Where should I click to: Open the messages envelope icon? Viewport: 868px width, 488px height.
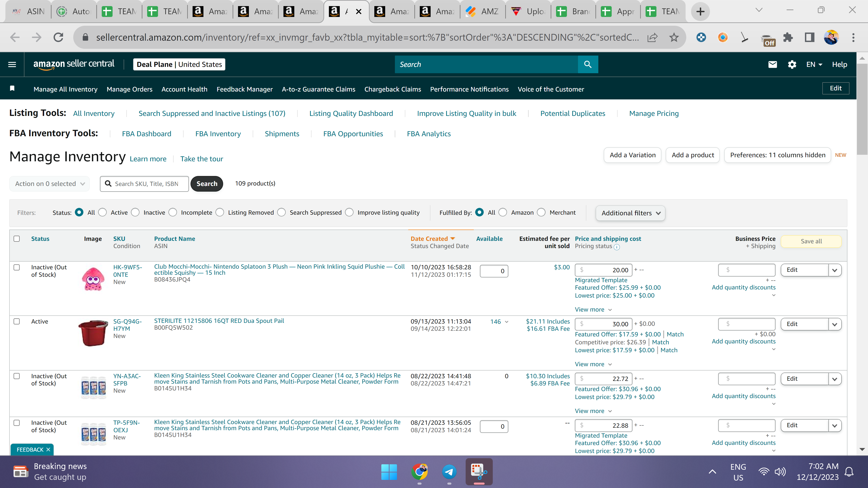pos(772,64)
